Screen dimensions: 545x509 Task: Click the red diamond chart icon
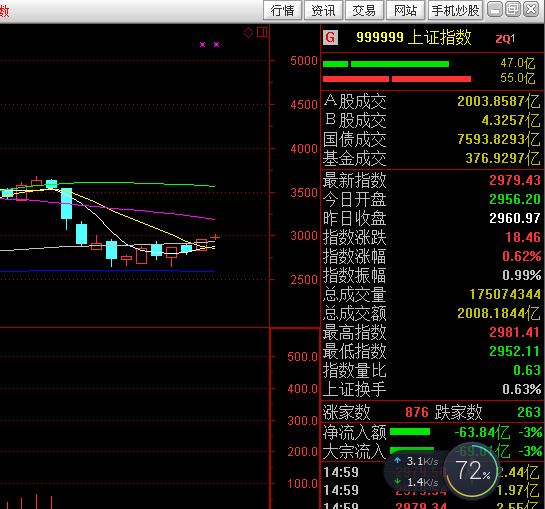(248, 33)
